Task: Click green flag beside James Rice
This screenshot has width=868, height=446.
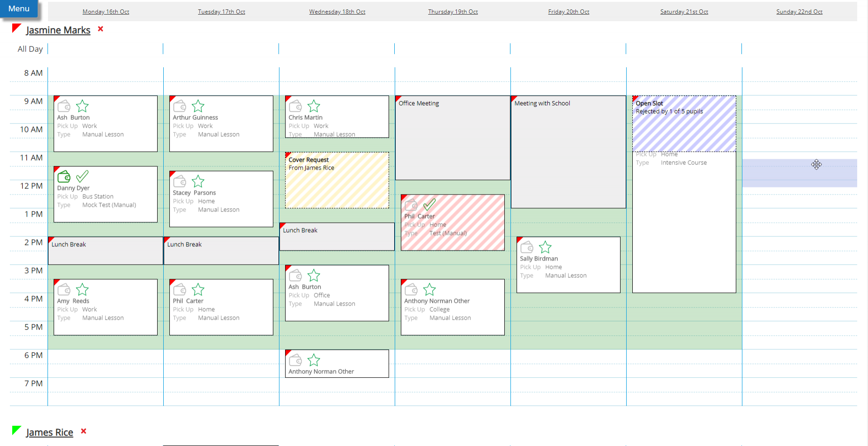Action: 16,430
